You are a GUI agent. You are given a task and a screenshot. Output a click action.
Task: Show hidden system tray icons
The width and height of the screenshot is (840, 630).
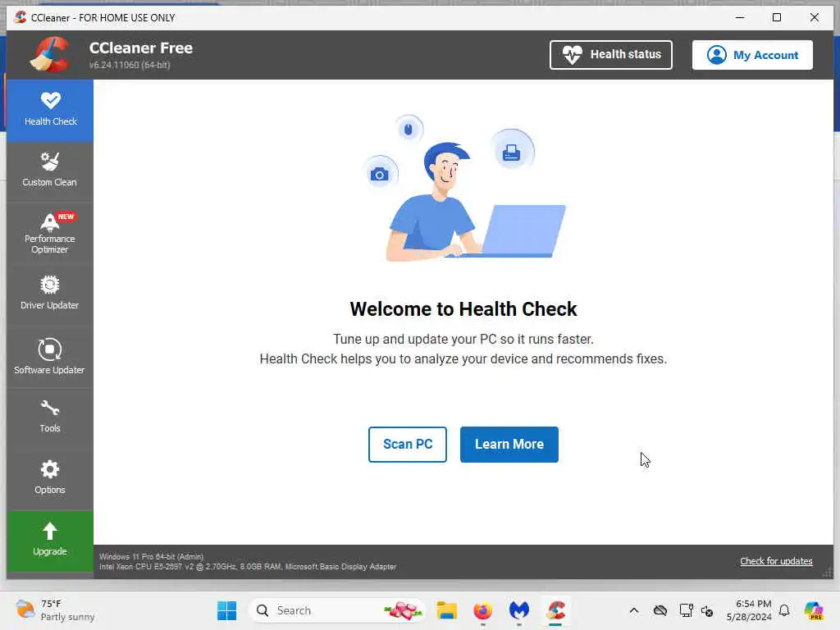click(x=634, y=610)
